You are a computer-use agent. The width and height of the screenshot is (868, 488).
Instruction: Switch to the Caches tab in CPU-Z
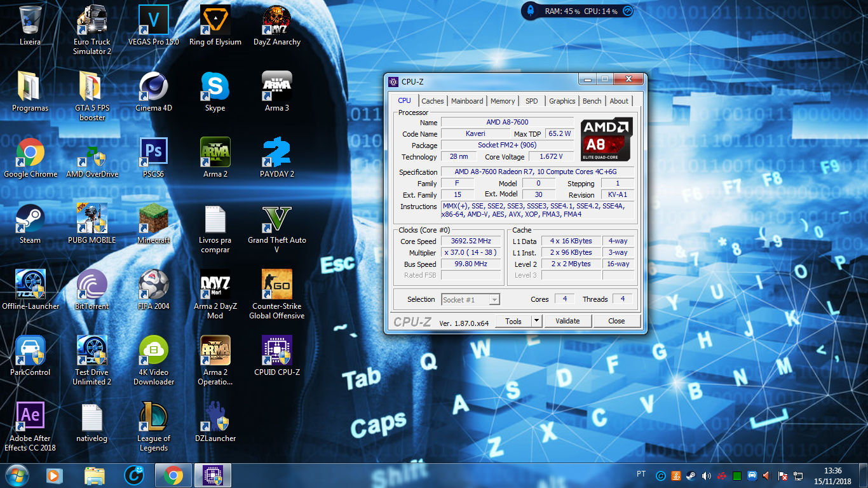tap(433, 101)
